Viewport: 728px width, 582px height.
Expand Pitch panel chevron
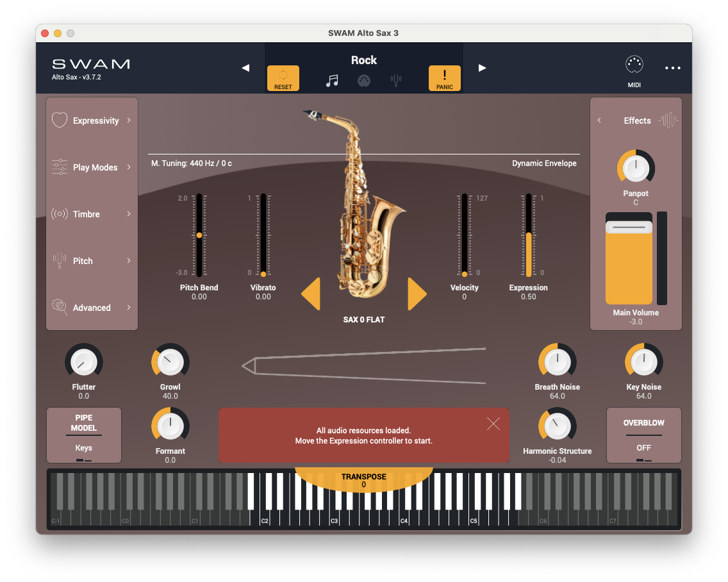click(x=129, y=261)
